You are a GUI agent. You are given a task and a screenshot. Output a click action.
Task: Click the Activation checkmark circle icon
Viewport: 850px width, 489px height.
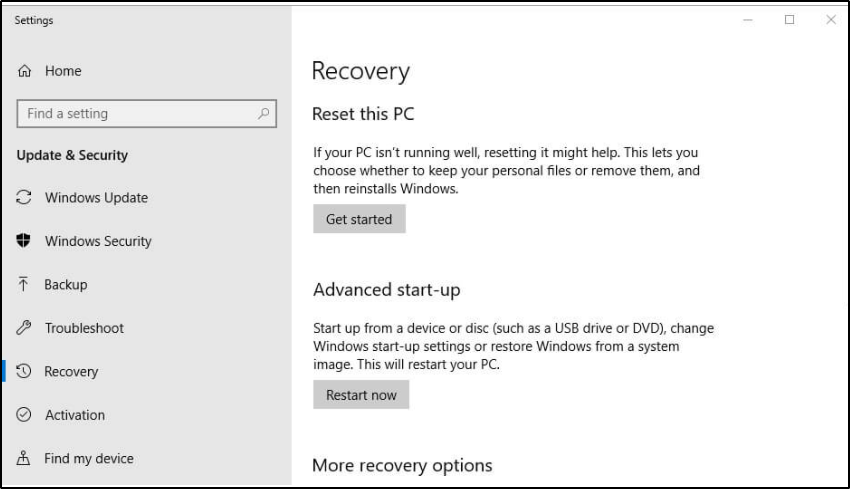[25, 415]
